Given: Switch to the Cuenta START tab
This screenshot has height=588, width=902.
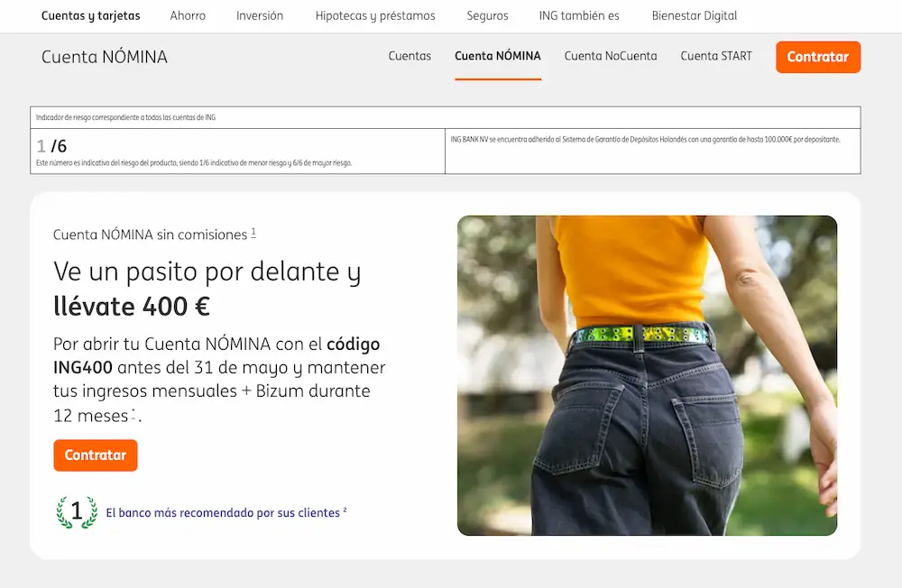Looking at the screenshot, I should [716, 56].
